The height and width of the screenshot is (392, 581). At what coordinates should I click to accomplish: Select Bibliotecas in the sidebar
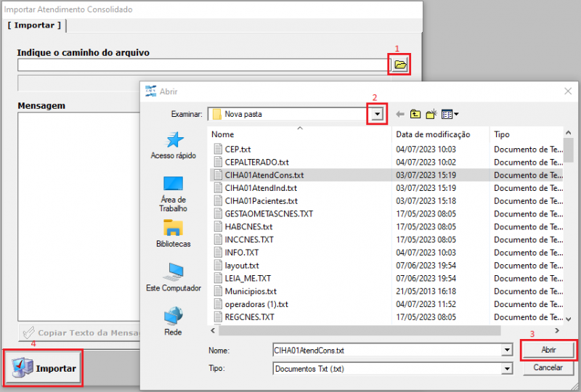coord(174,233)
